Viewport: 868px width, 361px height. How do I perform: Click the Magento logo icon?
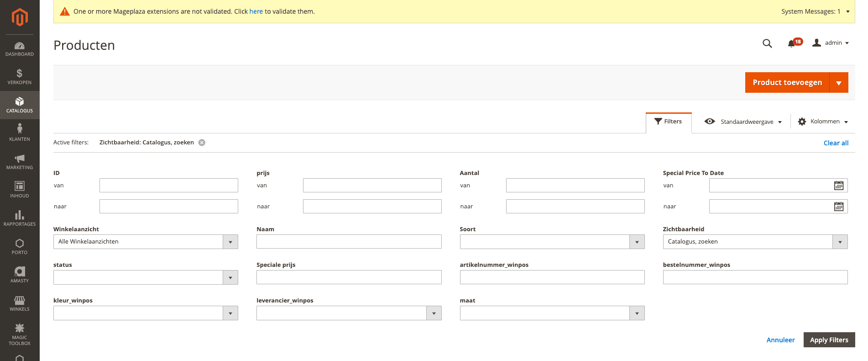coord(20,17)
